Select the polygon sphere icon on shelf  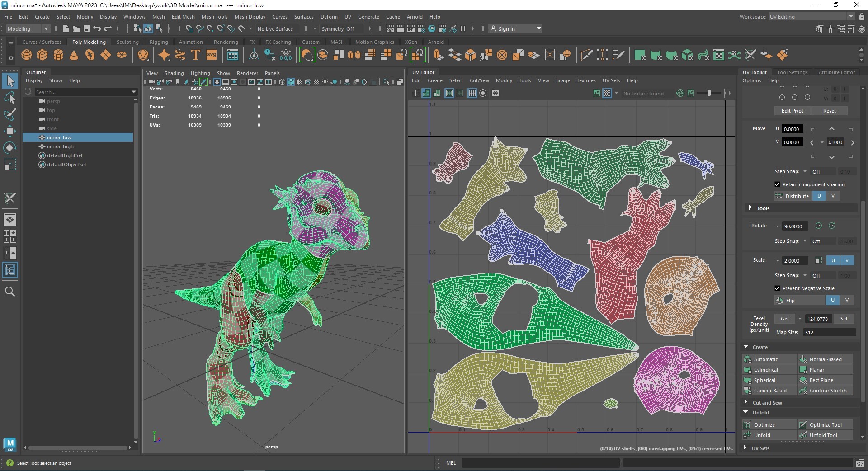coord(27,55)
